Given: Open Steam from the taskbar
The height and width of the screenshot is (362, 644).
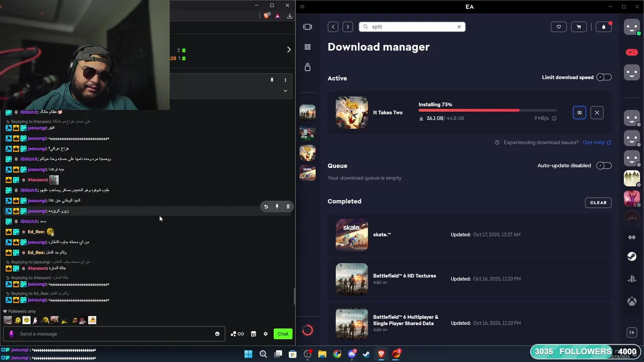Looking at the screenshot, I should [x=366, y=354].
